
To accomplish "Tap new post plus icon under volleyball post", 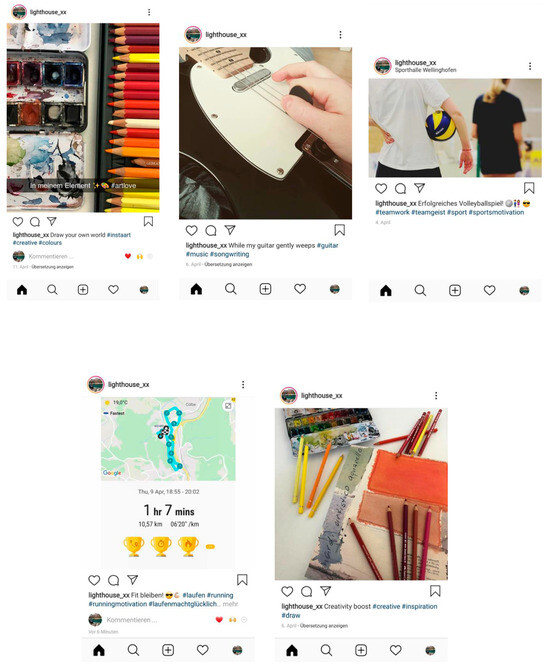I will point(455,291).
